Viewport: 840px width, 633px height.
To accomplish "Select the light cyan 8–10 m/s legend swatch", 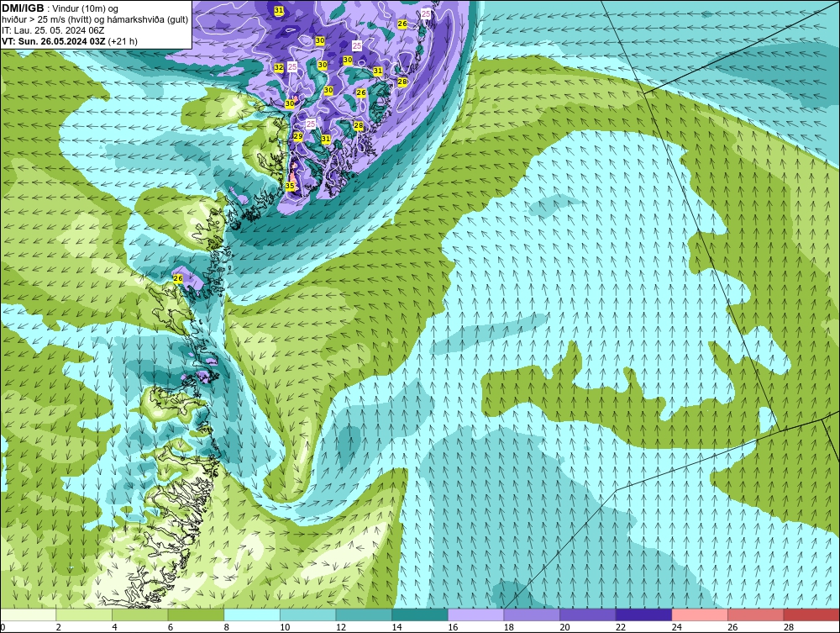I will pyautogui.click(x=252, y=615).
